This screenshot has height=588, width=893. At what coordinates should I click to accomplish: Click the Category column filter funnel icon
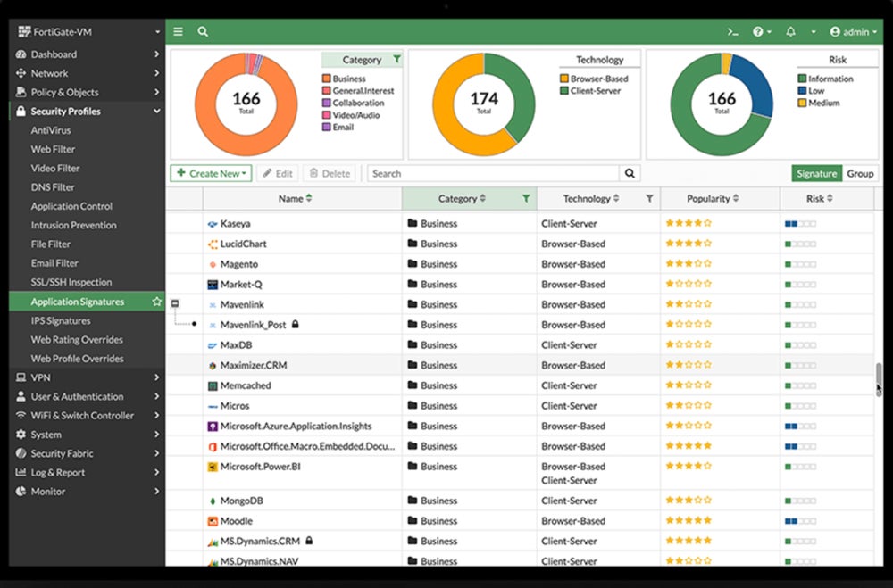526,199
